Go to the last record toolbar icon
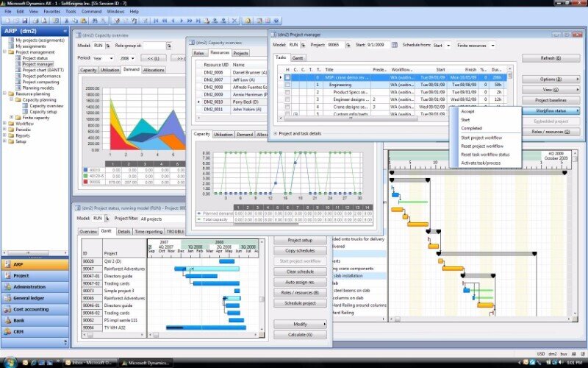The image size is (588, 368). click(198, 21)
